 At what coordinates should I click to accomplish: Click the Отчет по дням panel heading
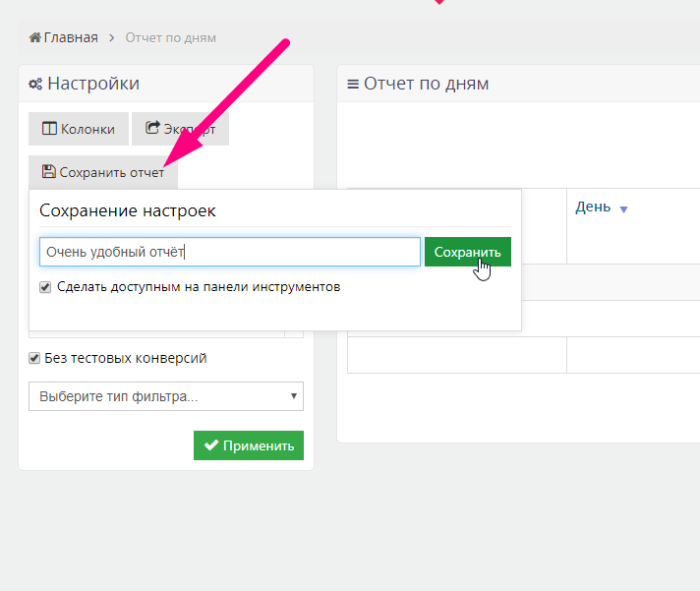427,84
